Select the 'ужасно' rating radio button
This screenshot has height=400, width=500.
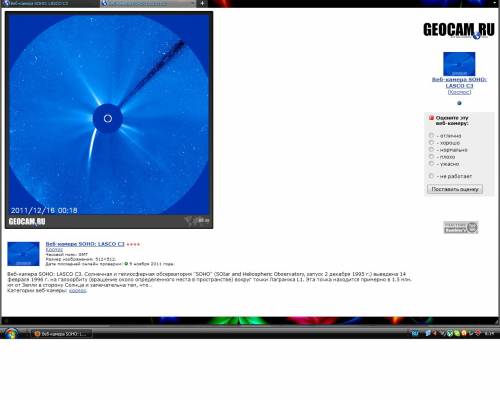click(431, 164)
